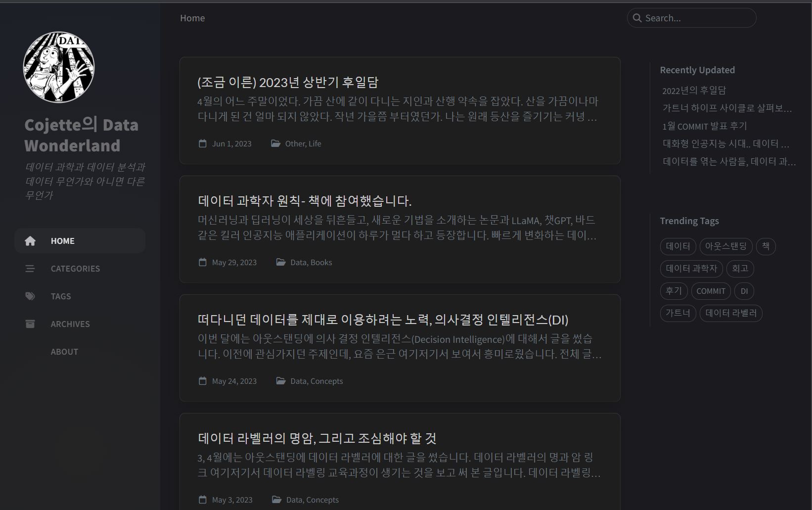Open recently updated 데이터를 엮는 사람들 post
812x510 pixels.
(x=729, y=161)
